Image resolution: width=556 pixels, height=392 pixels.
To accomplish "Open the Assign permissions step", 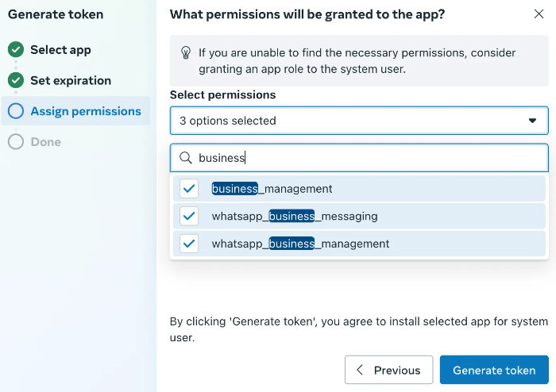I will click(85, 112).
